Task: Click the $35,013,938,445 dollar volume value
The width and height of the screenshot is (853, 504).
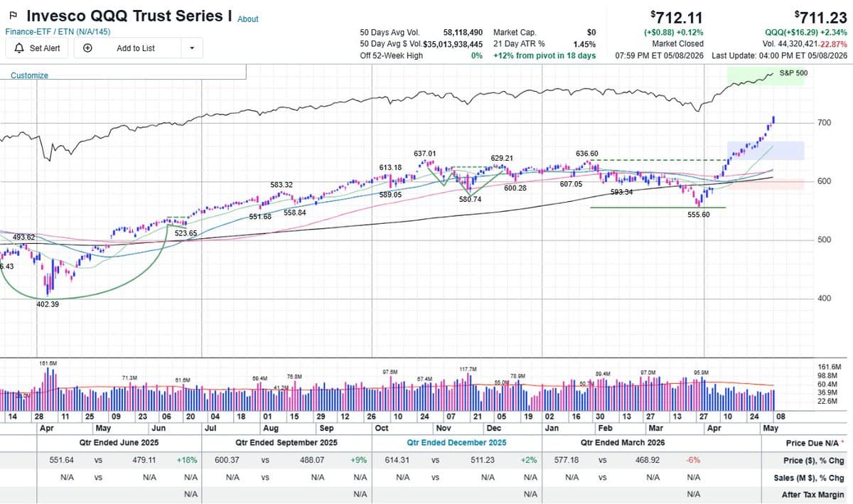Action: pyautogui.click(x=453, y=44)
